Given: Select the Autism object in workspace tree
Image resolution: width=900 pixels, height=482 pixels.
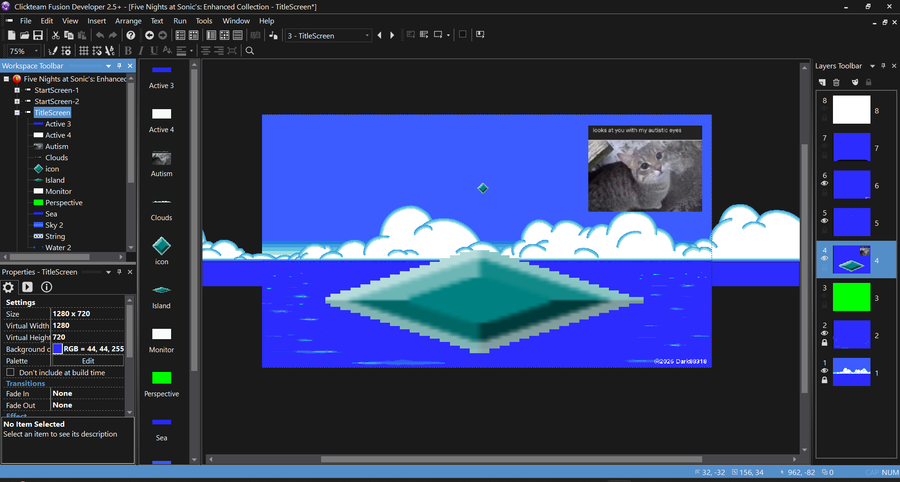Looking at the screenshot, I should coord(57,146).
